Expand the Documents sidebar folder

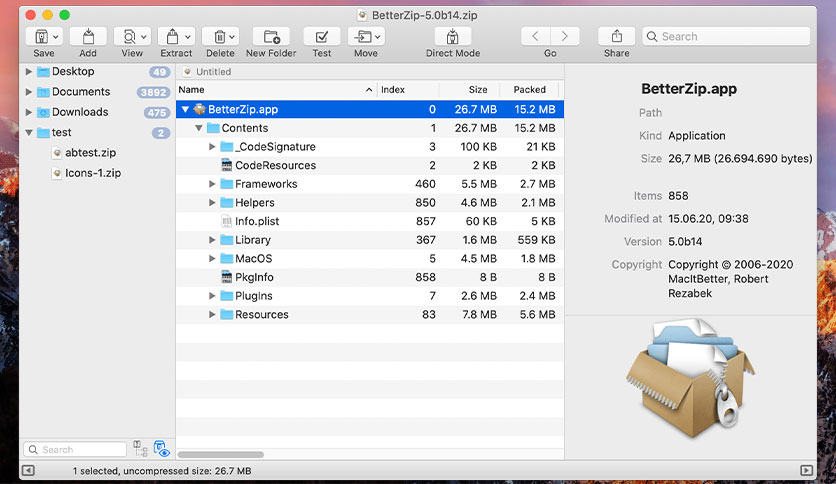coord(29,92)
